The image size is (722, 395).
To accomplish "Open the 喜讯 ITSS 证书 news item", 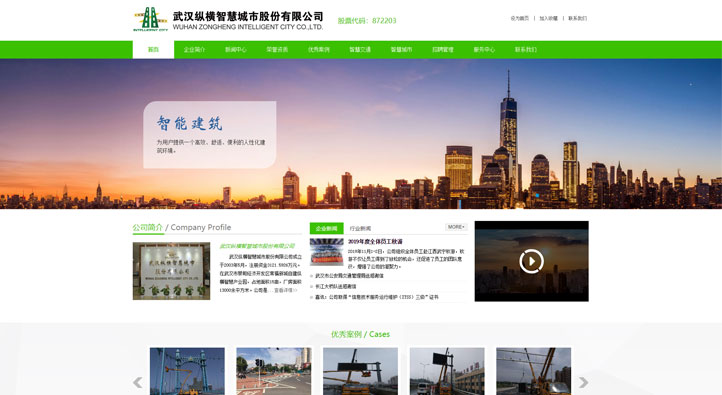I will 377,297.
